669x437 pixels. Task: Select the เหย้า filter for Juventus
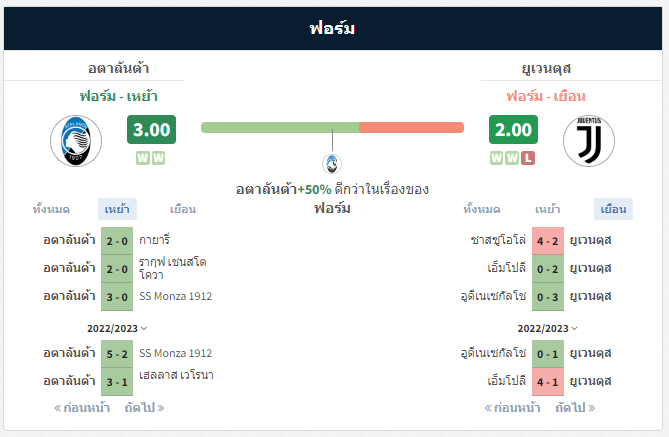coord(547,209)
